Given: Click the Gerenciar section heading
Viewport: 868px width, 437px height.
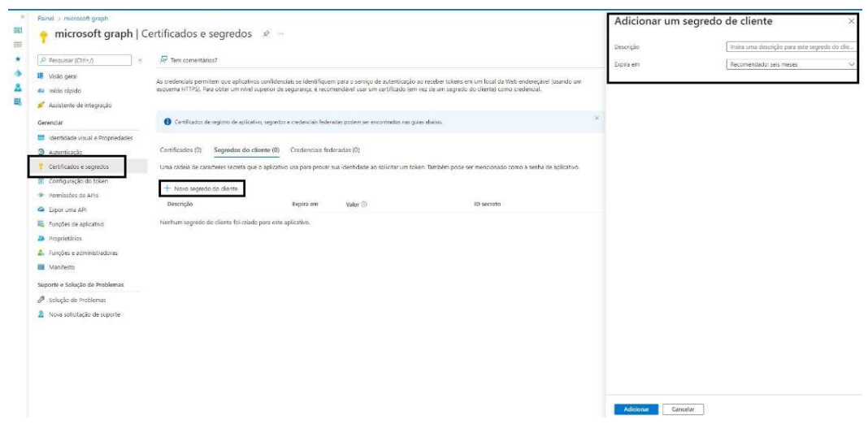Looking at the screenshot, I should pos(50,123).
